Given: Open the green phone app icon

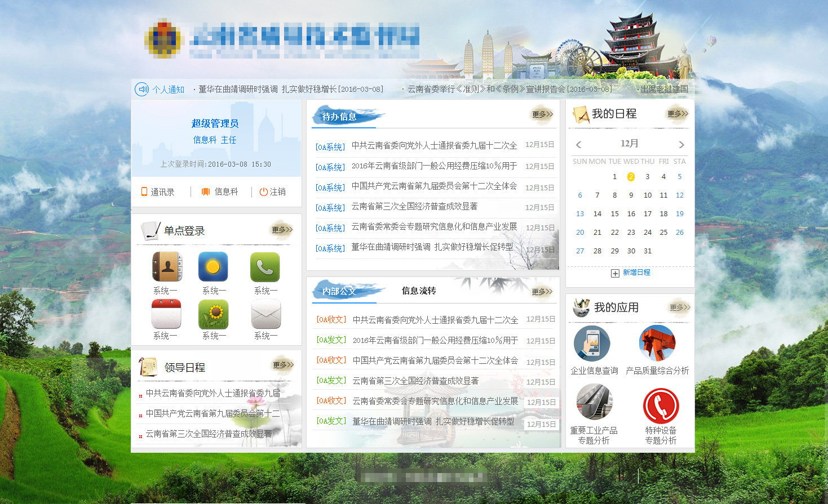Looking at the screenshot, I should coord(265,266).
